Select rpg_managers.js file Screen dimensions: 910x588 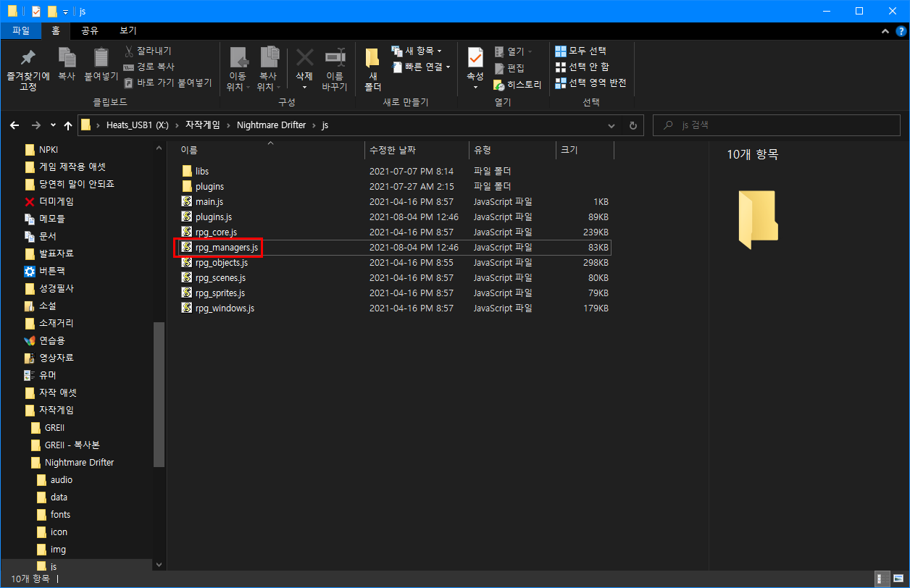click(x=395, y=248)
